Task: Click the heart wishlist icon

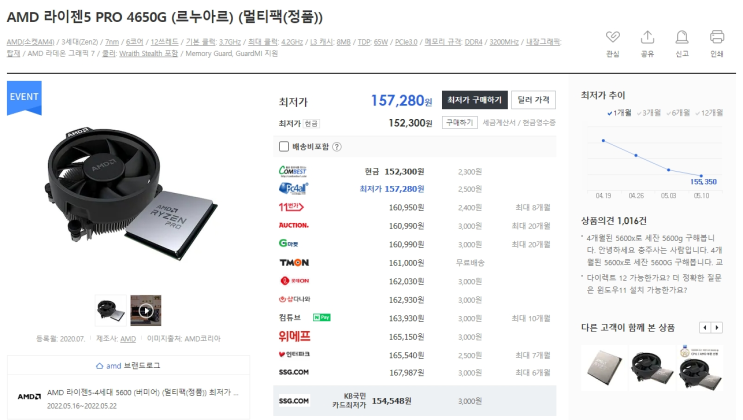Action: 612,37
